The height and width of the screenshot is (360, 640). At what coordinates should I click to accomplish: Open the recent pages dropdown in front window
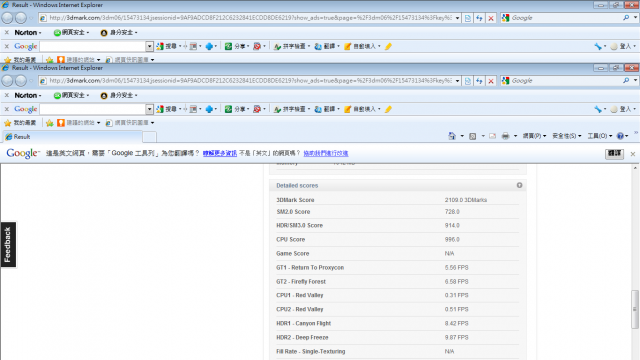point(31,81)
